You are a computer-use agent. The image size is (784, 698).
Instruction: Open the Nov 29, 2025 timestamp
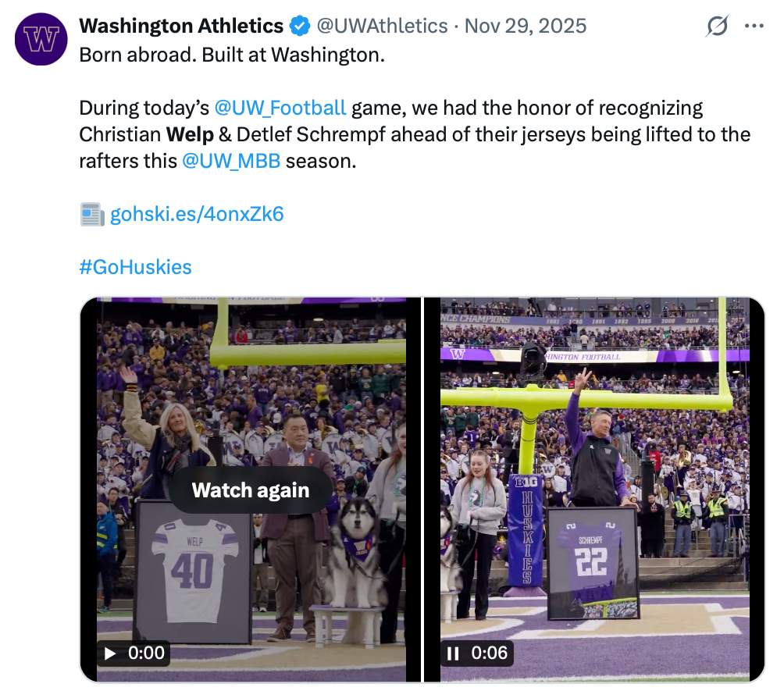(525, 27)
